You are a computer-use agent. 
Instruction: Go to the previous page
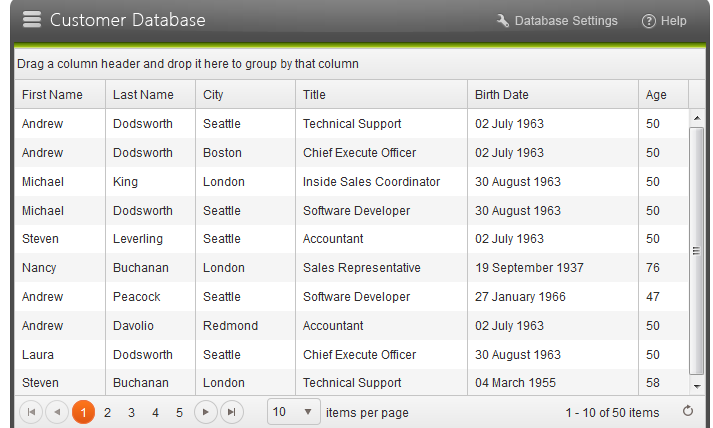57,412
